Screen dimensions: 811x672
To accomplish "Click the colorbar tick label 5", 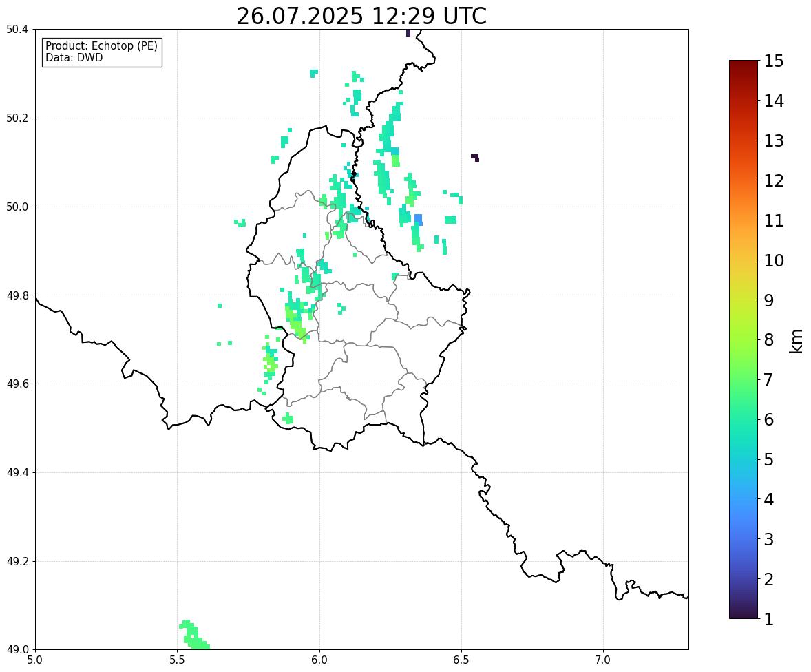I will (768, 459).
